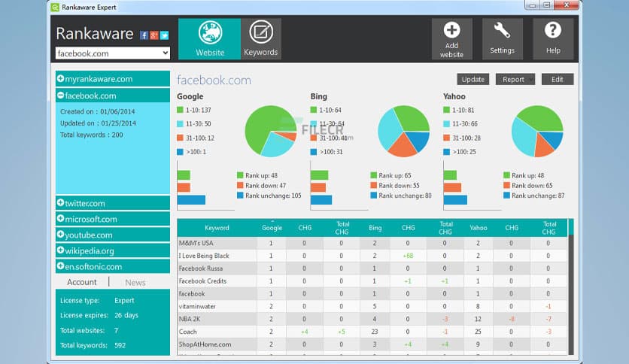Screen dimensions: 629x364
Task: Click the Google 11-30: 50 legend entry
Action: pos(194,124)
